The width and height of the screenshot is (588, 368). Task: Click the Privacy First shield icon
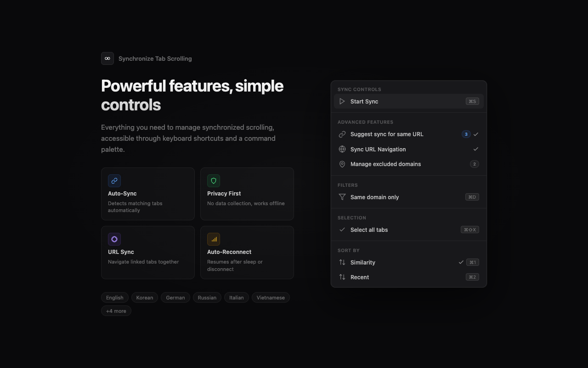pyautogui.click(x=214, y=181)
